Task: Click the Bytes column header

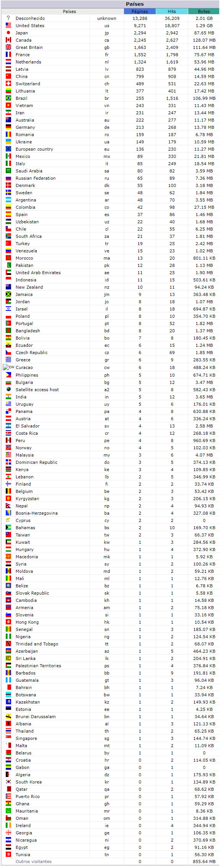Action: pos(204,11)
